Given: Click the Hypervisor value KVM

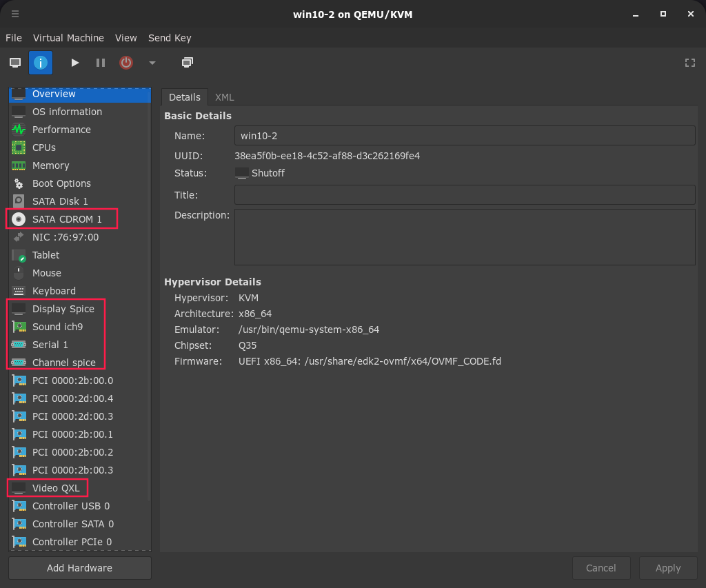Looking at the screenshot, I should tap(248, 298).
